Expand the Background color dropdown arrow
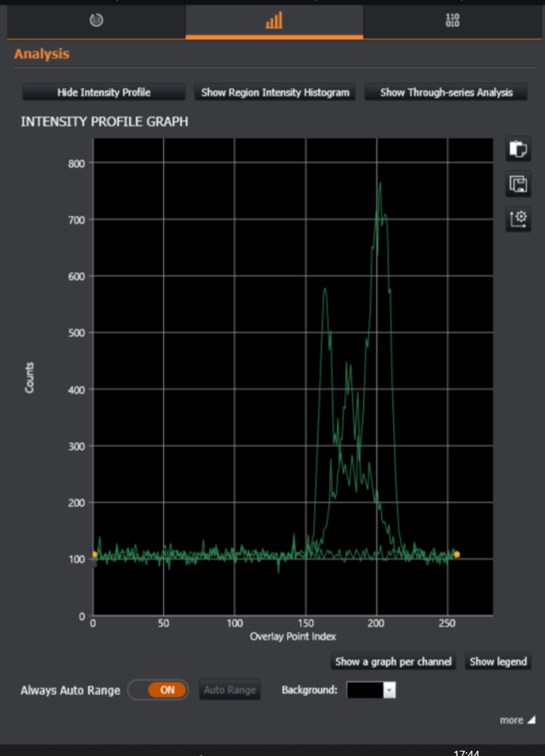Screen dimensions: 545x756 (x=389, y=690)
